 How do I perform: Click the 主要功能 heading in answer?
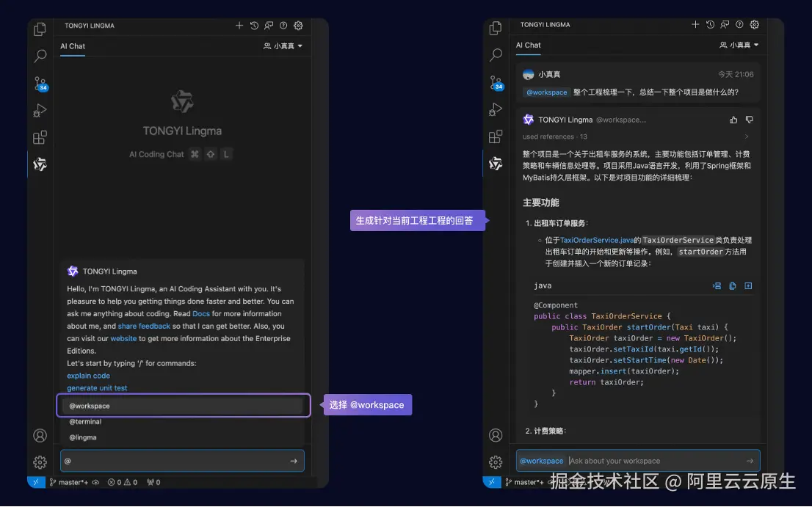540,203
